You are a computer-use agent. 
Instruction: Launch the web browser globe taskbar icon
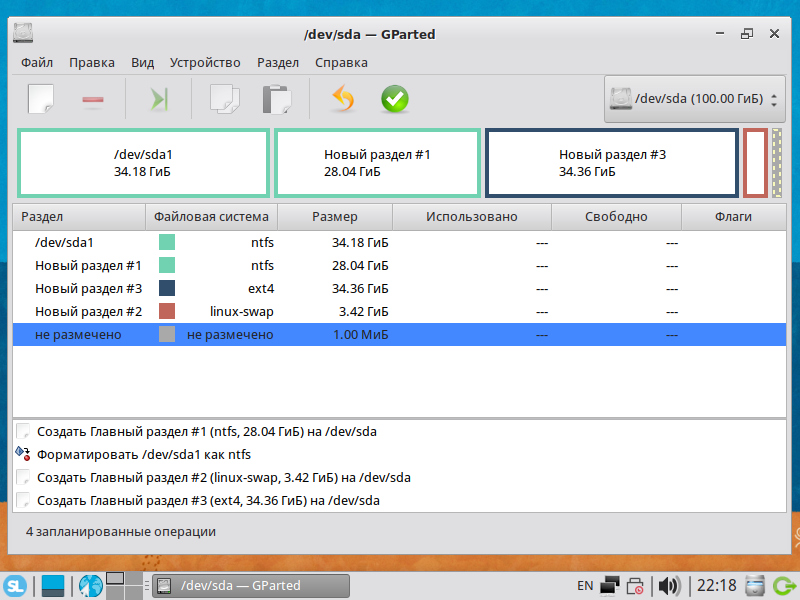[x=90, y=586]
